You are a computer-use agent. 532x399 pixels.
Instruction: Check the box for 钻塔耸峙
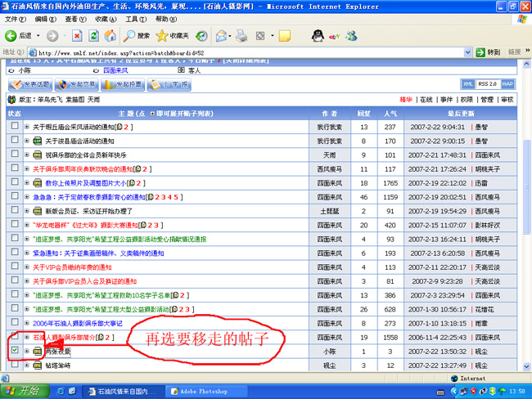click(x=15, y=364)
